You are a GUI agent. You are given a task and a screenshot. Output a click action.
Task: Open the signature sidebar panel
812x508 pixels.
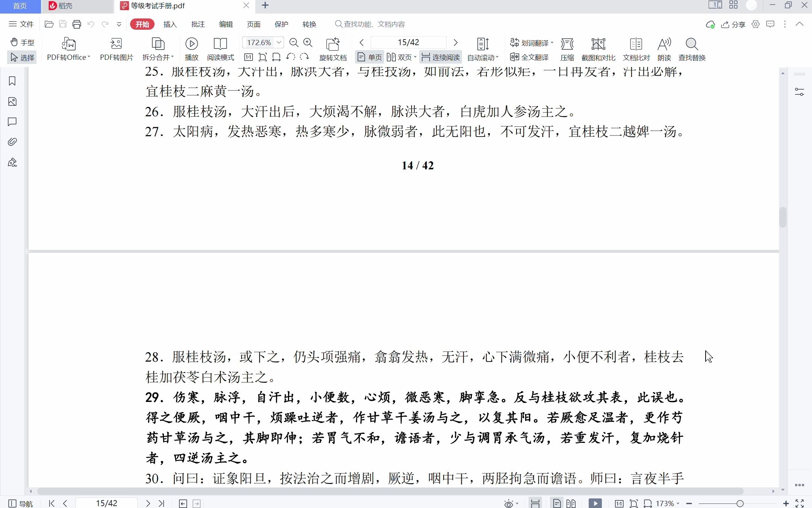[12, 163]
